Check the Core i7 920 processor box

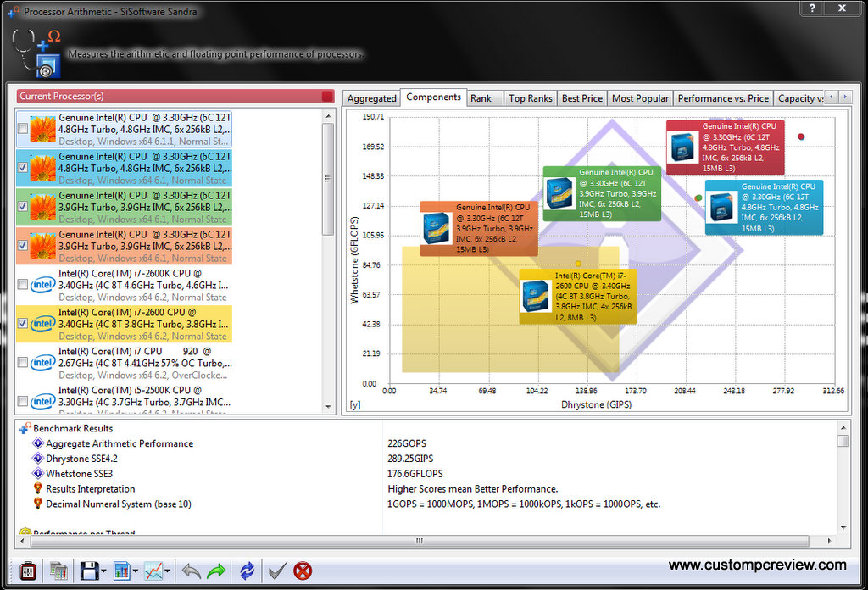click(x=23, y=362)
